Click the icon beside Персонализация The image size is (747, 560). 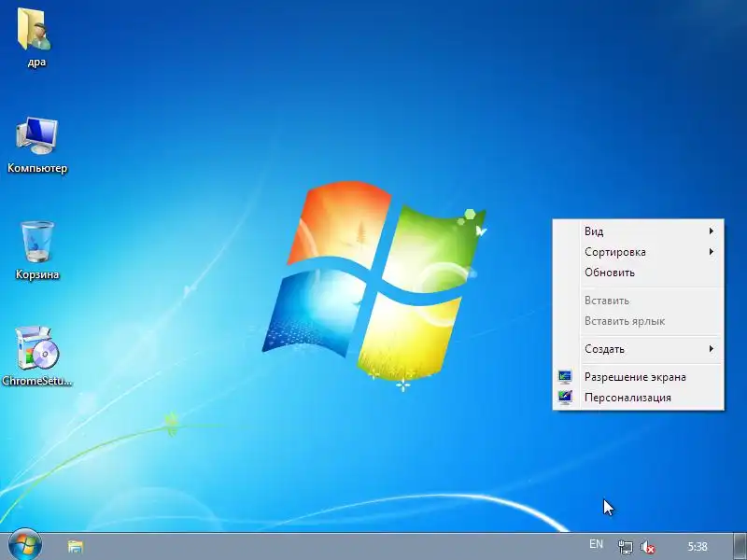pos(565,398)
